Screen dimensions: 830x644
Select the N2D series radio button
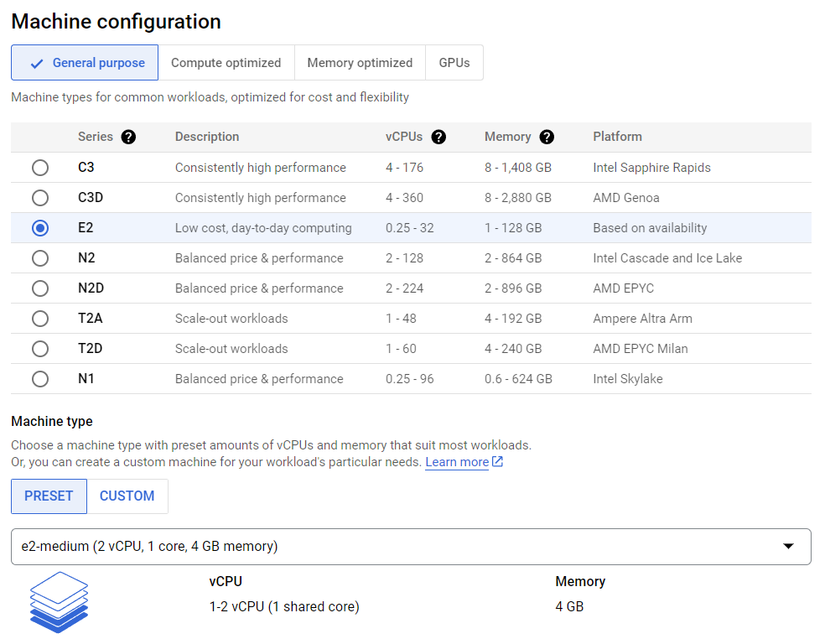point(40,288)
